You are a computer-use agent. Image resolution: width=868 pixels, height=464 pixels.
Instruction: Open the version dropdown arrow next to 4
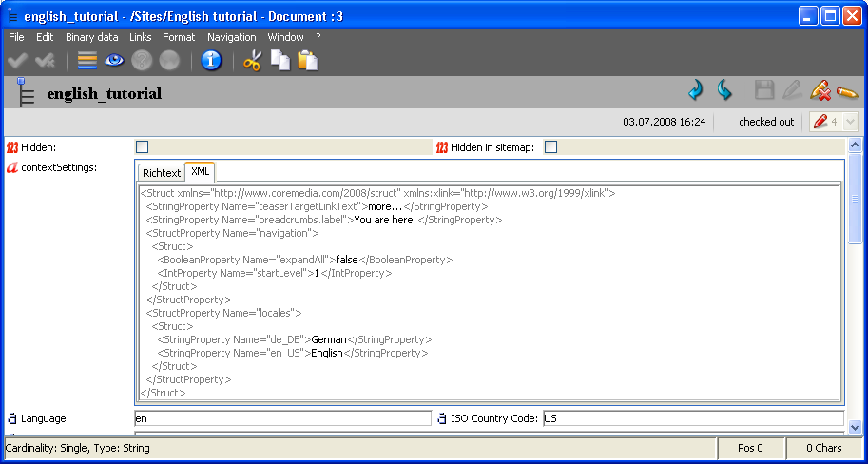click(x=850, y=122)
